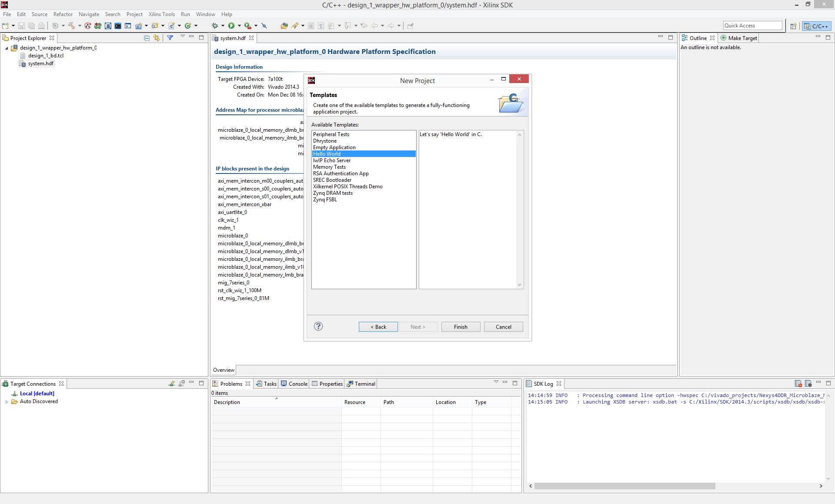Image resolution: width=835 pixels, height=504 pixels.
Task: Click the Debug bug icon in toolbar
Action: [x=214, y=26]
